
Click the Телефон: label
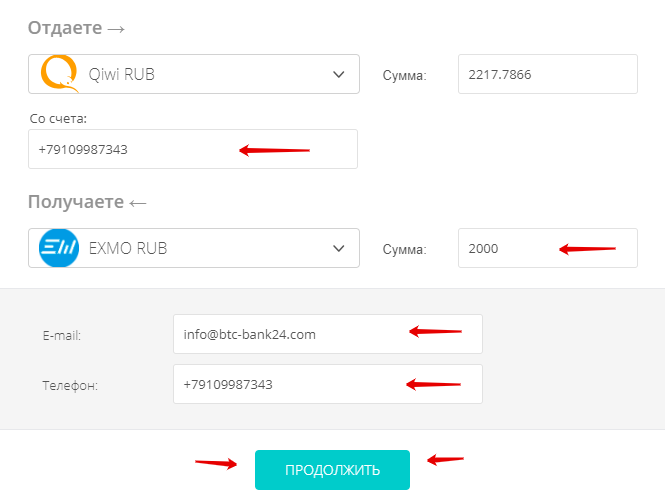point(70,386)
